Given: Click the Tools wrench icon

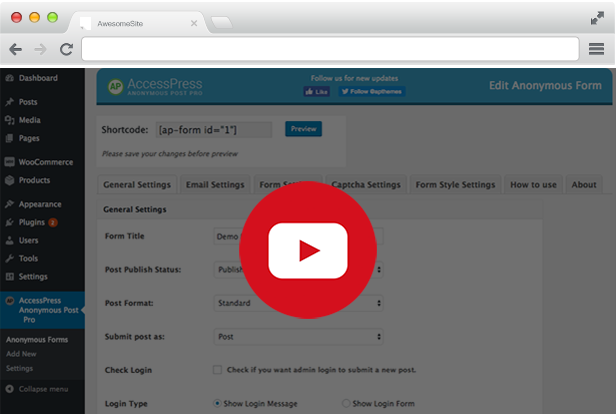Looking at the screenshot, I should pyautogui.click(x=10, y=258).
